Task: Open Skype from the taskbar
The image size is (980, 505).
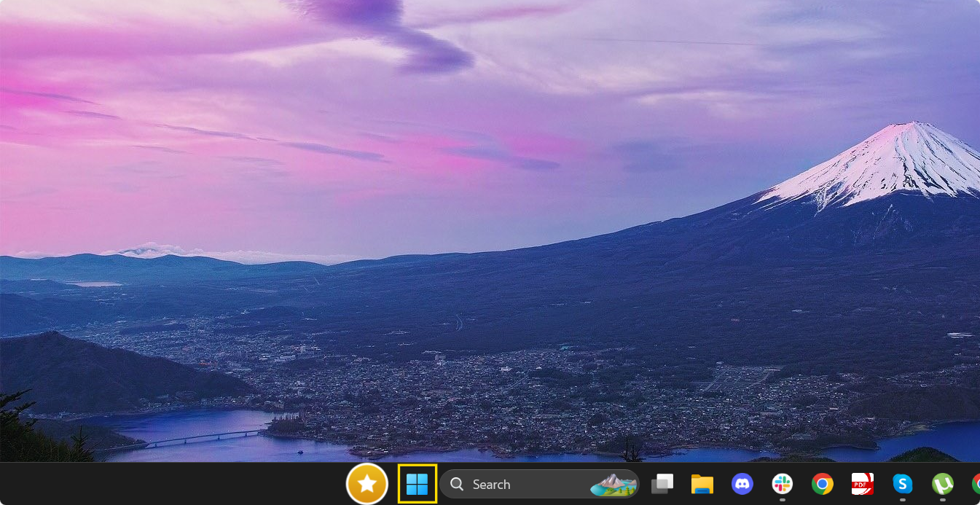Action: tap(903, 484)
